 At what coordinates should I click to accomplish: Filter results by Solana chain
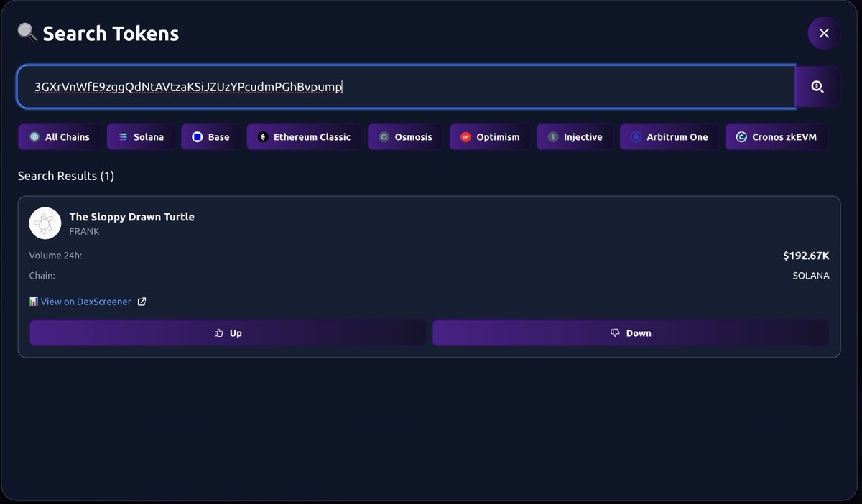[x=141, y=137]
